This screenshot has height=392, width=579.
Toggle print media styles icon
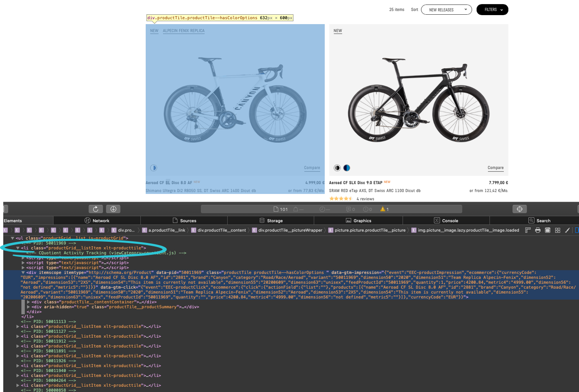click(x=538, y=230)
